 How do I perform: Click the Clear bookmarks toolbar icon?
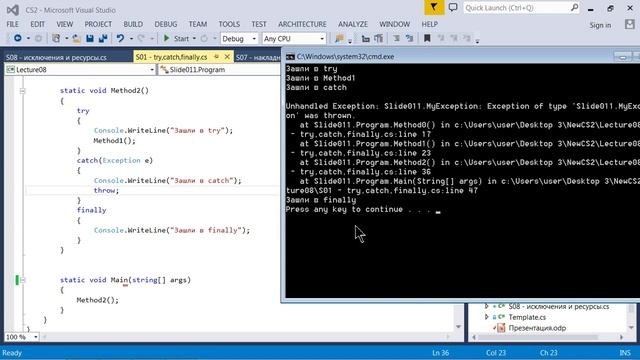point(467,38)
